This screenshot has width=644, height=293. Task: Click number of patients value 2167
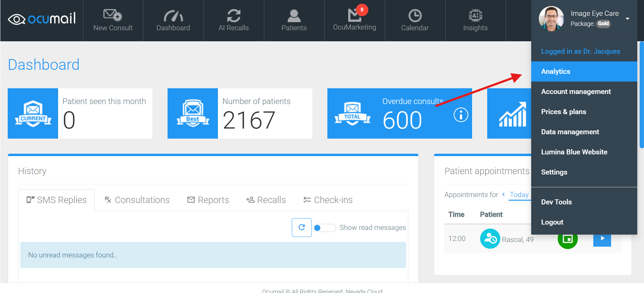[249, 120]
